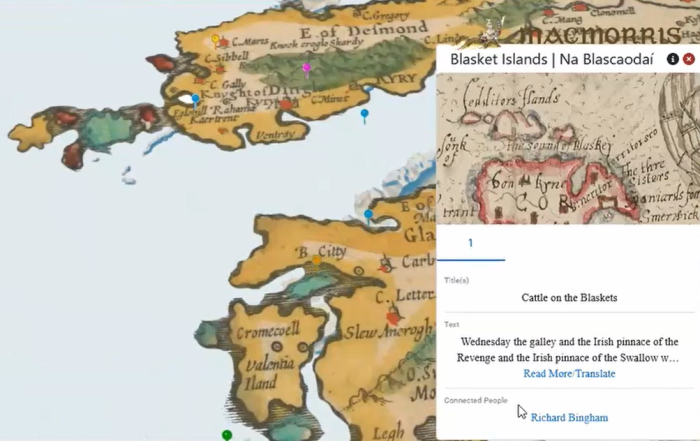Click the text excerpt beginning 'Wednesday the galley'

(568, 349)
